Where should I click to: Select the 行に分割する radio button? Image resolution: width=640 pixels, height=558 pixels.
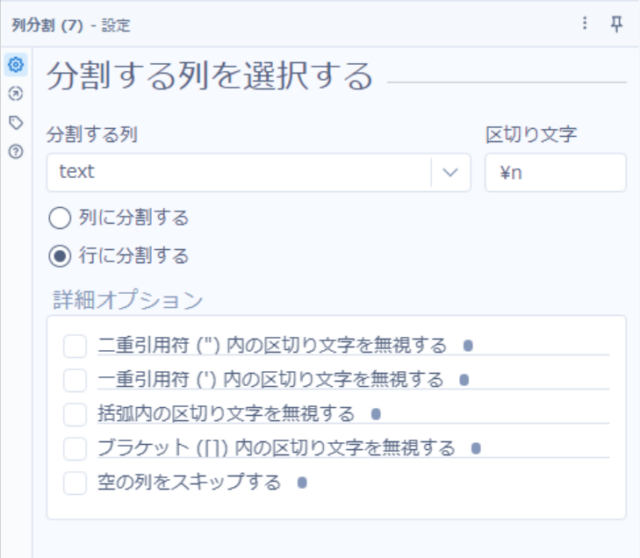point(60,256)
